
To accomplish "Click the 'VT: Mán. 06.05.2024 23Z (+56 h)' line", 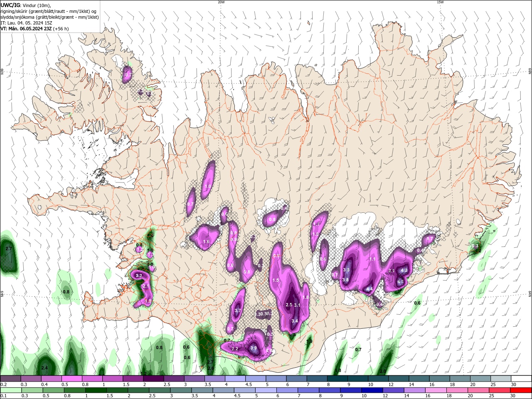I will 34,29.
